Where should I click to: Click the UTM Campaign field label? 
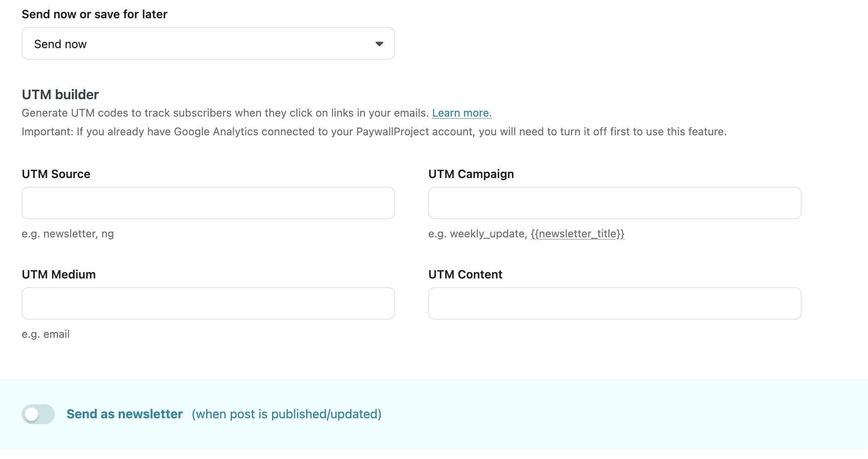[471, 174]
